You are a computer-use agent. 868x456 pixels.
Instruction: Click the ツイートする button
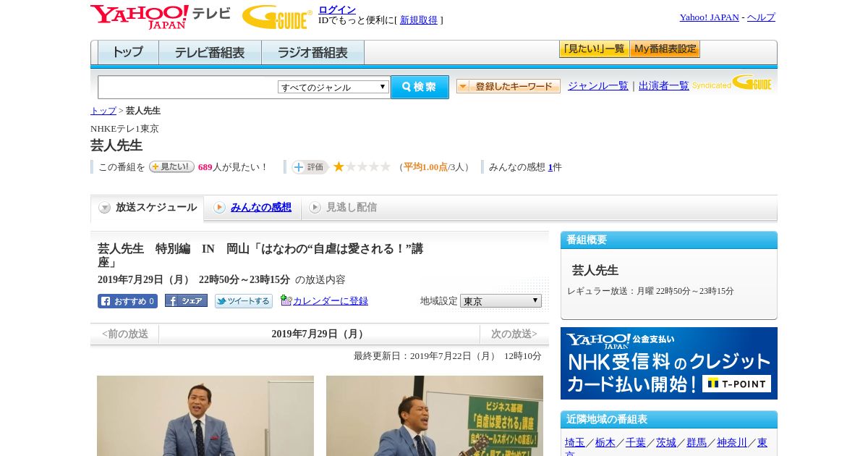pos(244,301)
